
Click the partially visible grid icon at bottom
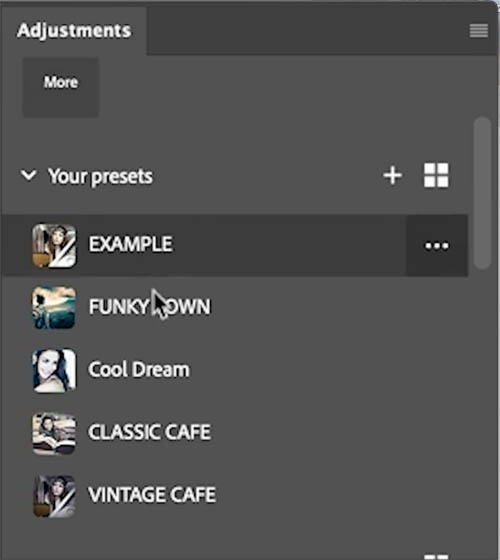(x=436, y=557)
